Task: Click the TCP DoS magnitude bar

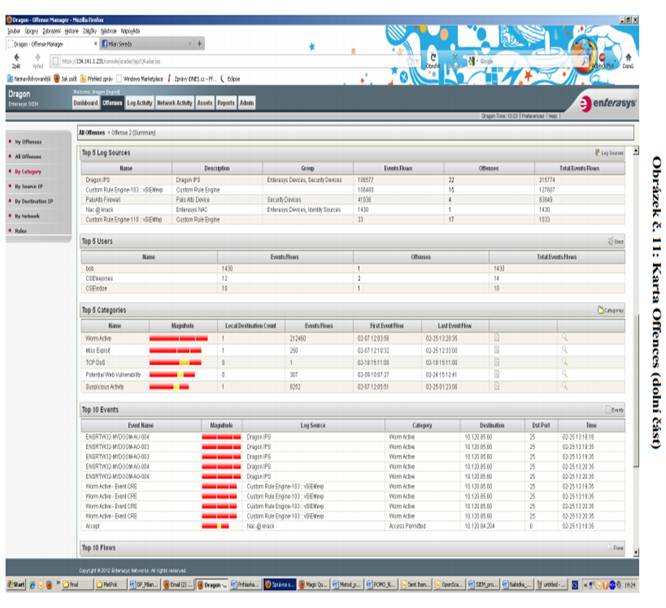Action: point(175,362)
